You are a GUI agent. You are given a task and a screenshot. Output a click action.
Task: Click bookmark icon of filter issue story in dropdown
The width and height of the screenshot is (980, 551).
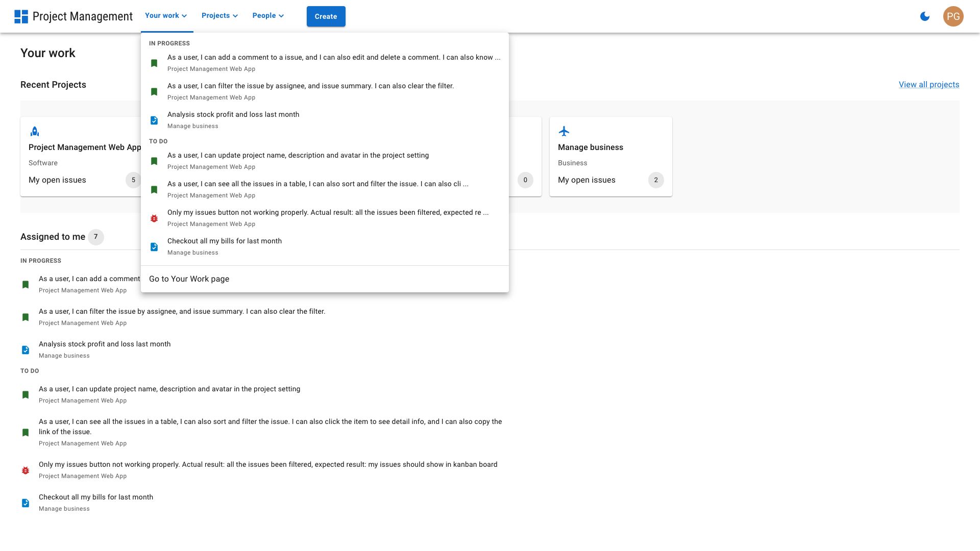point(154,92)
